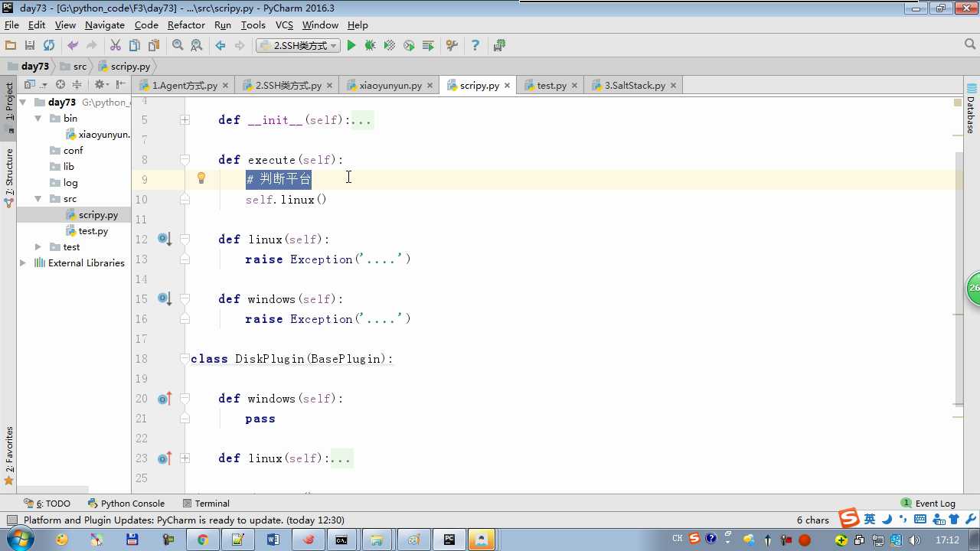Screen dimensions: 980x551
Task: Click the Open file toolbar icon
Action: coord(11,46)
